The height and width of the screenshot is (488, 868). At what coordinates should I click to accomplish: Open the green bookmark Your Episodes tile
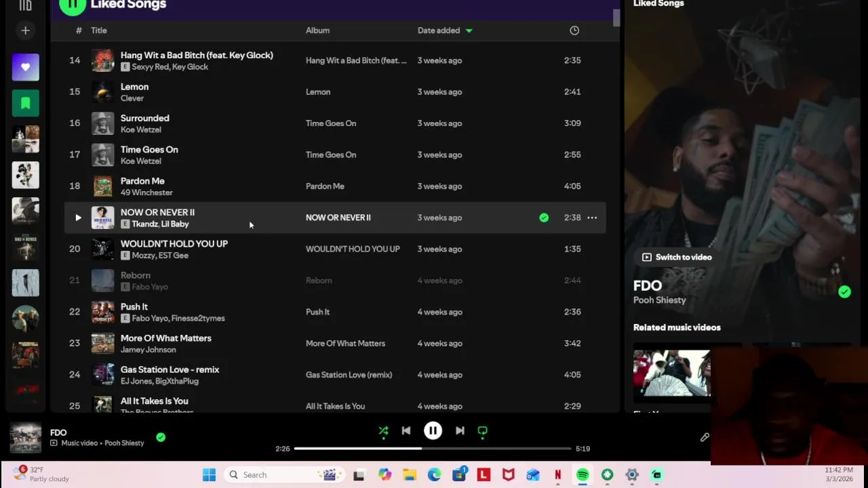click(26, 103)
